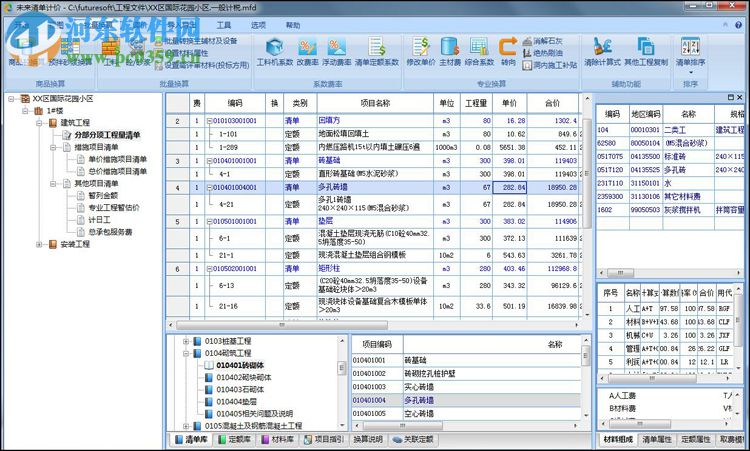Screen dimensions: 750x451
Task: Collapse the 0104砌筑工程 node
Action: 186,353
